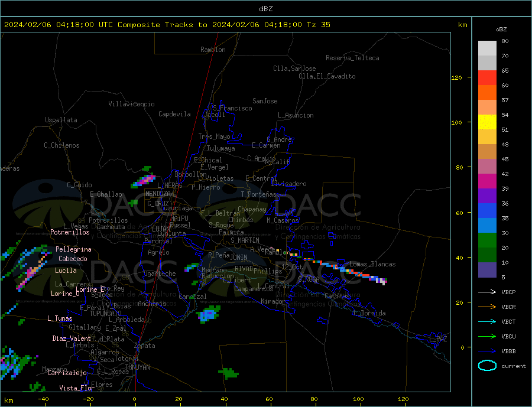
Task: Pick the light blue 35-30 dBZ color band
Action: (x=487, y=226)
